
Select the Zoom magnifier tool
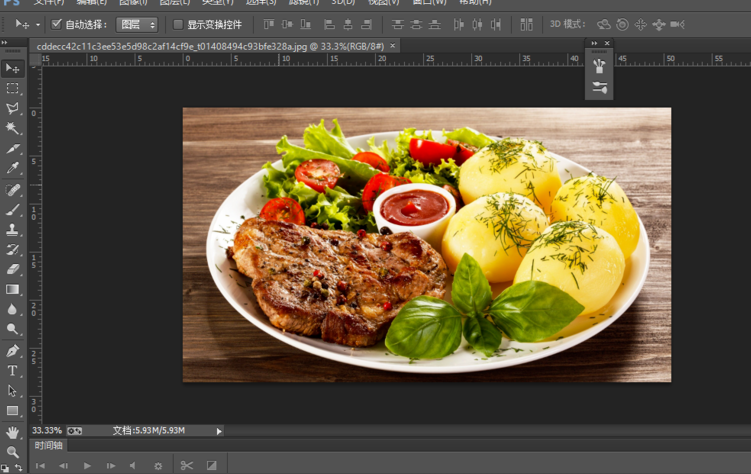pos(13,452)
